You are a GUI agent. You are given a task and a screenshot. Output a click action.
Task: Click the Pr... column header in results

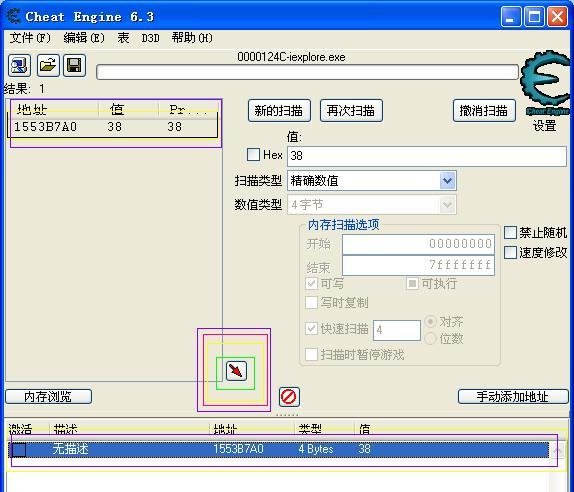(x=189, y=109)
